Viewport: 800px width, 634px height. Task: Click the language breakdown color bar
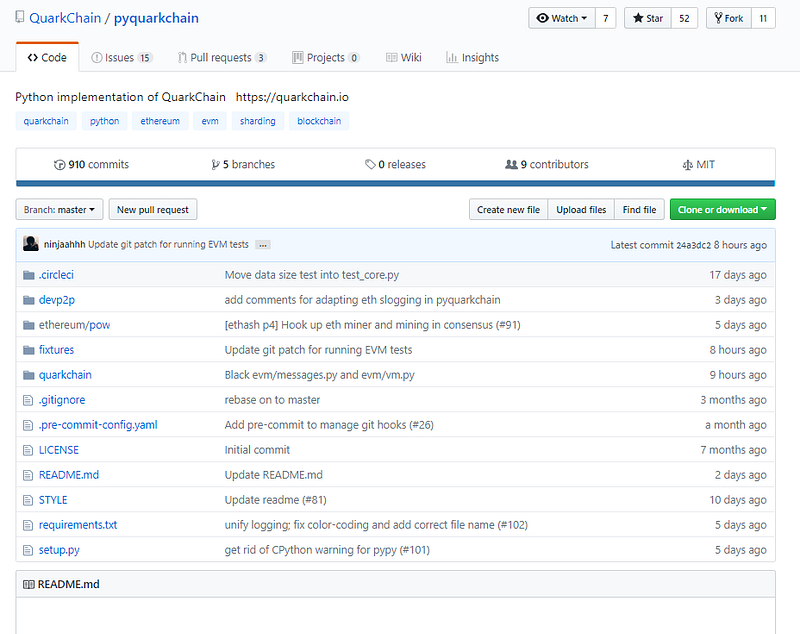pyautogui.click(x=395, y=183)
